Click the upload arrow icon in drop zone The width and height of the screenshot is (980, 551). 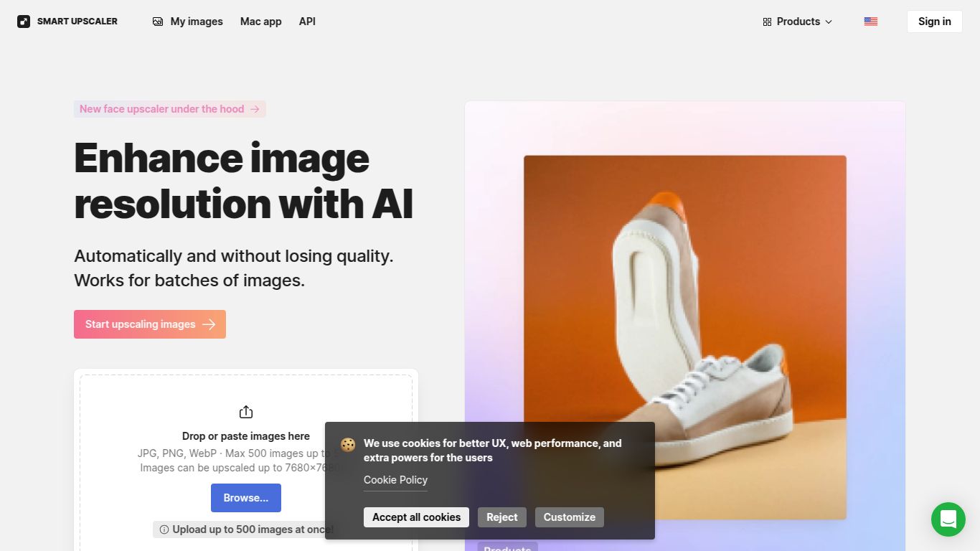point(246,412)
